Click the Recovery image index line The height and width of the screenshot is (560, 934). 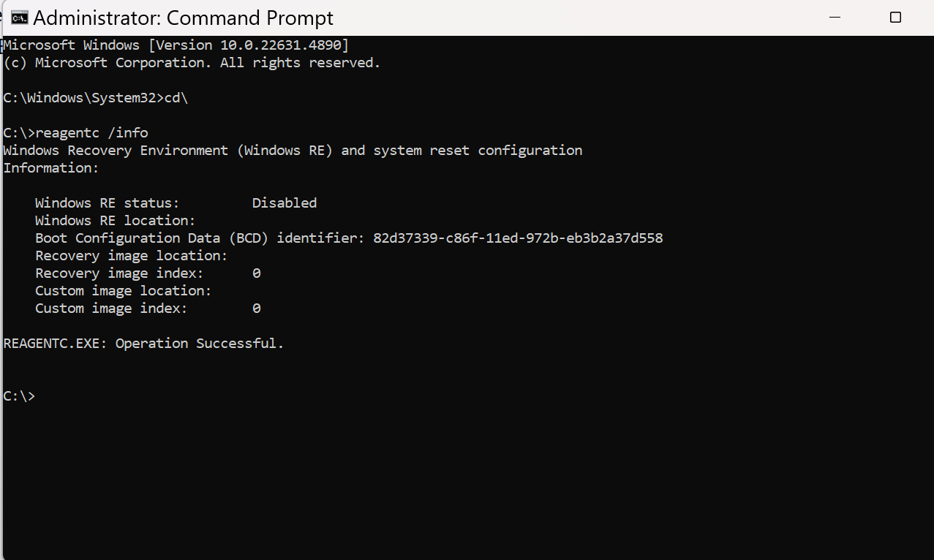click(148, 273)
